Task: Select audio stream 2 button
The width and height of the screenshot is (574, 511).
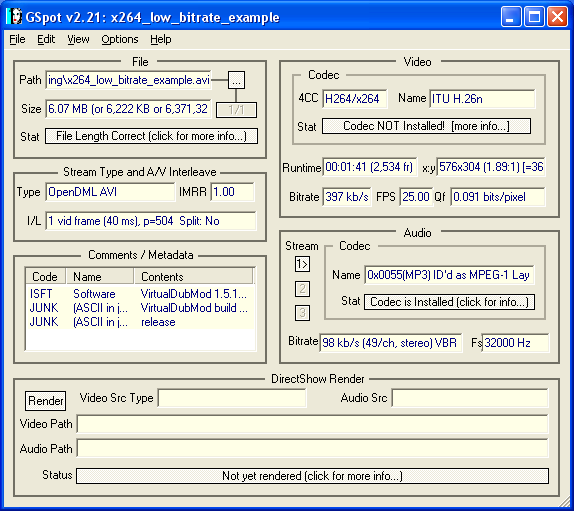Action: pyautogui.click(x=302, y=288)
